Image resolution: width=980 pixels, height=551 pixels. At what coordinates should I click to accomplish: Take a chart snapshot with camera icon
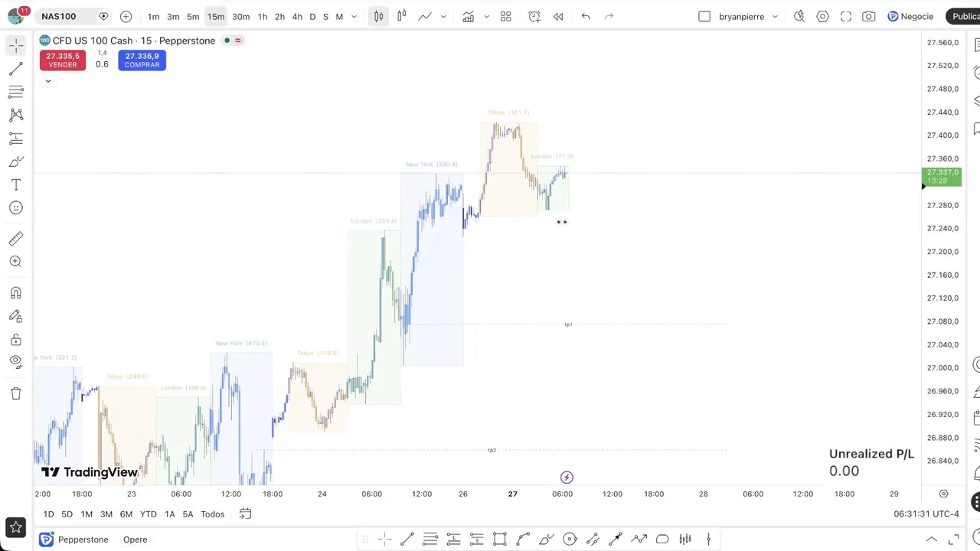869,16
